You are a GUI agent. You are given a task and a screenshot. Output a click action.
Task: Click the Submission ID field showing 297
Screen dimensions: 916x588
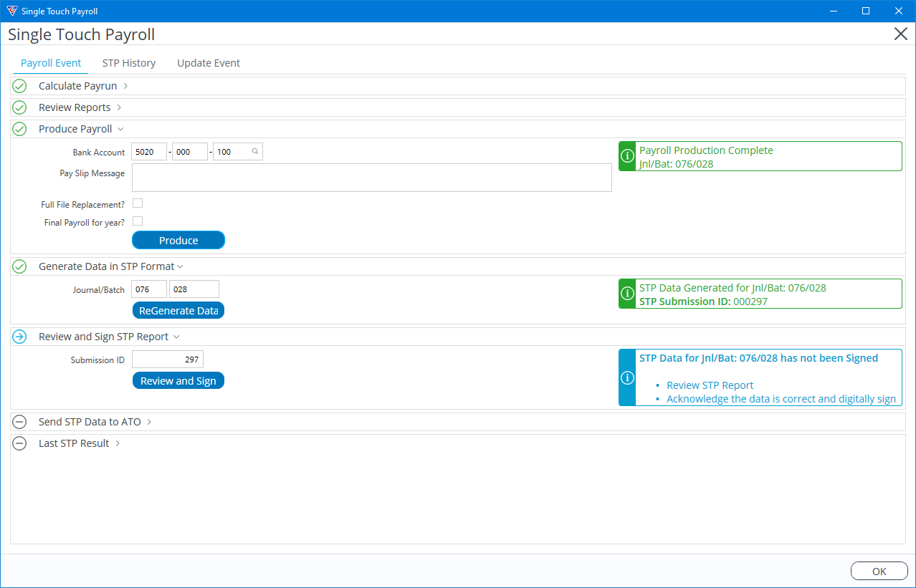point(168,360)
